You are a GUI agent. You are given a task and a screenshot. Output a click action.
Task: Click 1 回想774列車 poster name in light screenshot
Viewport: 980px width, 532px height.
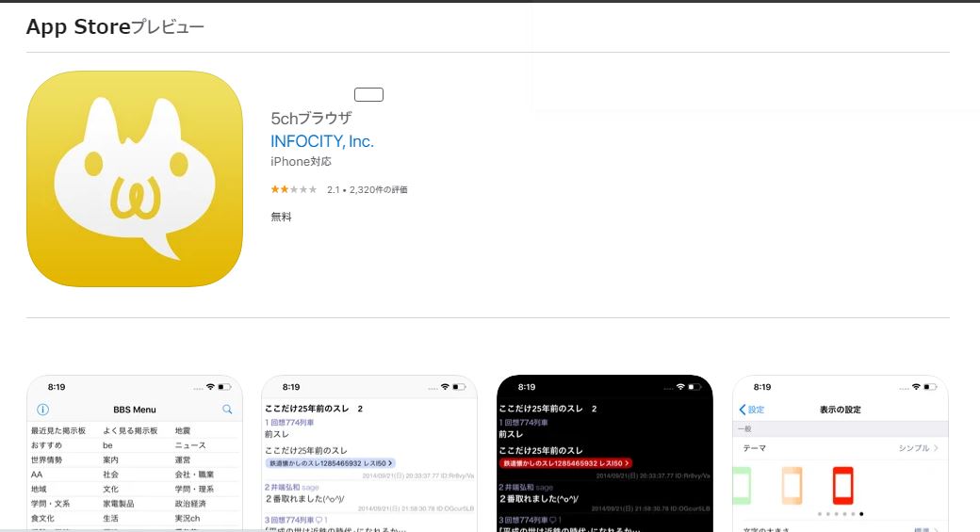(x=289, y=423)
